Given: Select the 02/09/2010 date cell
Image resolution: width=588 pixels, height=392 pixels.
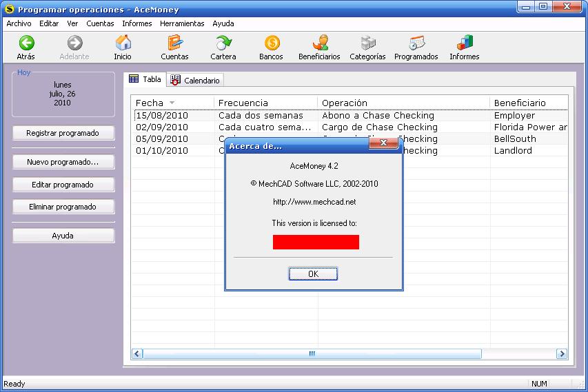Looking at the screenshot, I should [162, 127].
